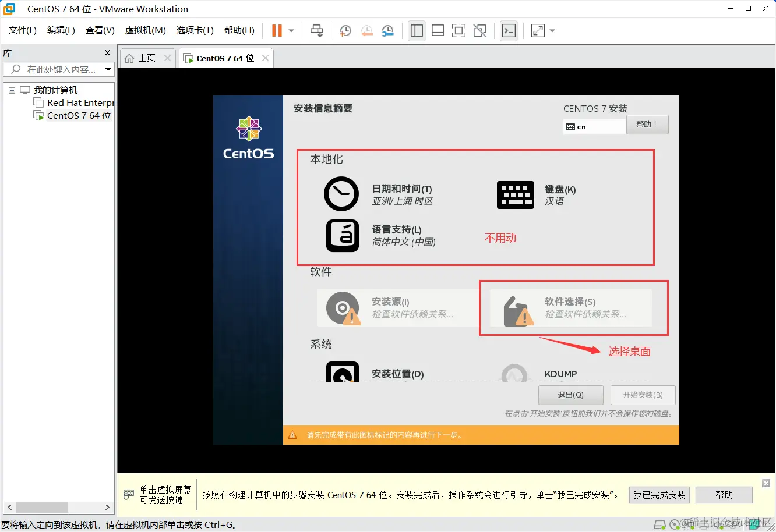Click the 开始安装(B) button
Screen dimensions: 776x532
[643, 395]
